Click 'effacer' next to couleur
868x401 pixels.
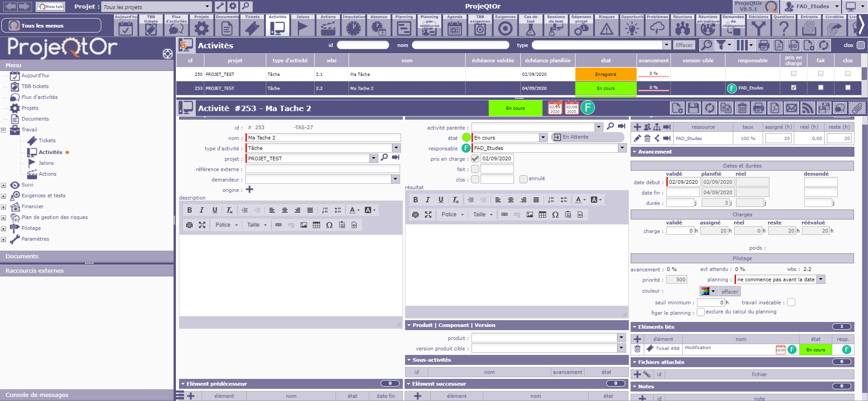pyautogui.click(x=730, y=291)
